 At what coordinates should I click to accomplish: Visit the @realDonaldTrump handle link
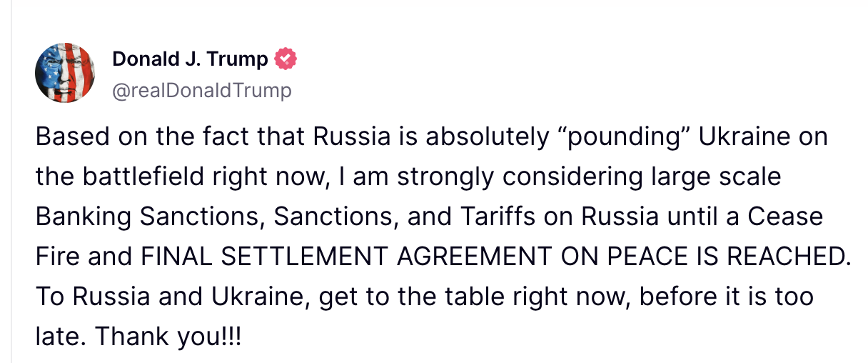tap(202, 91)
